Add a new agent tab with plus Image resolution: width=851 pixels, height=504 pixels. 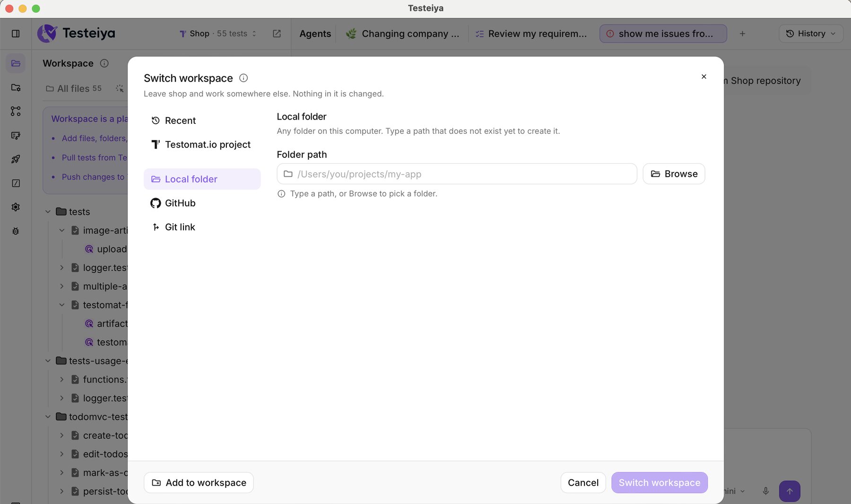pos(742,34)
